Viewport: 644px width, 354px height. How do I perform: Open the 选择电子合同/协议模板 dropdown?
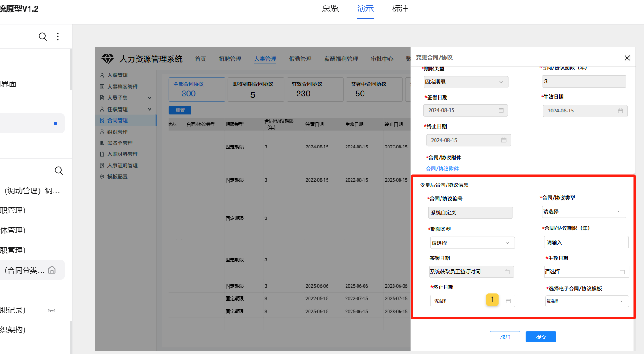click(587, 301)
